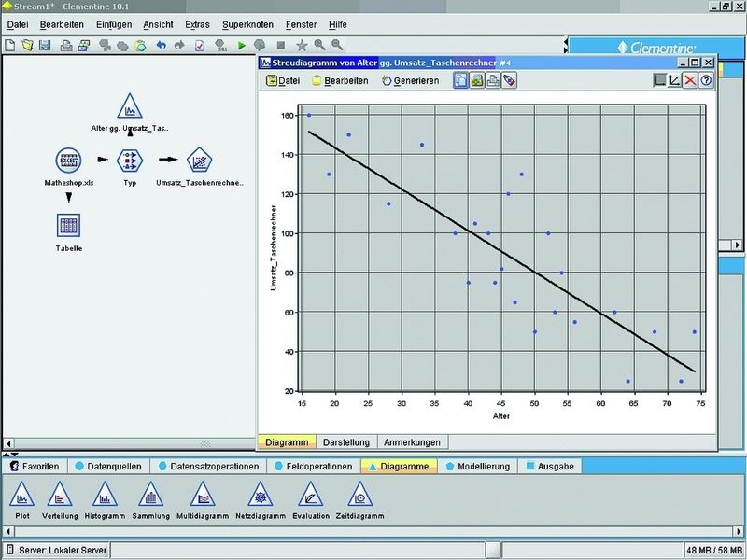The width and height of the screenshot is (747, 560).
Task: Open the Modellierung palette tab
Action: [478, 467]
